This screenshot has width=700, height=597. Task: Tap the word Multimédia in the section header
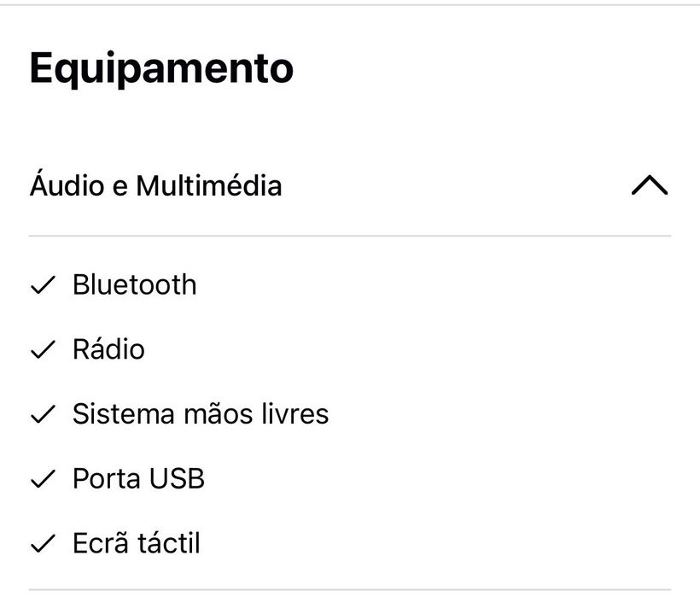click(x=208, y=185)
